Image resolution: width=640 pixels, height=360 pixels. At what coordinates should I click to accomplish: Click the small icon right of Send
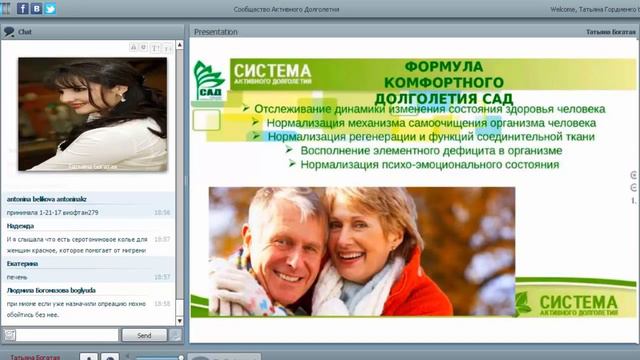pyautogui.click(x=175, y=335)
